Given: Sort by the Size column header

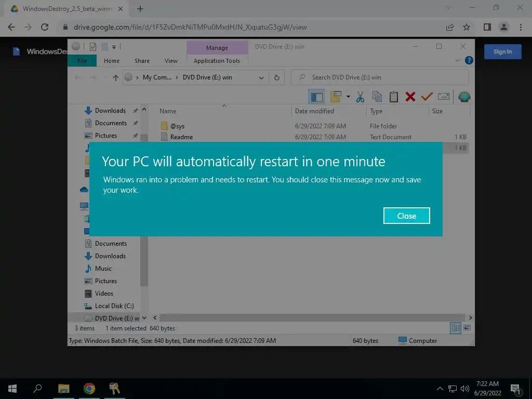Looking at the screenshot, I should 437,111.
